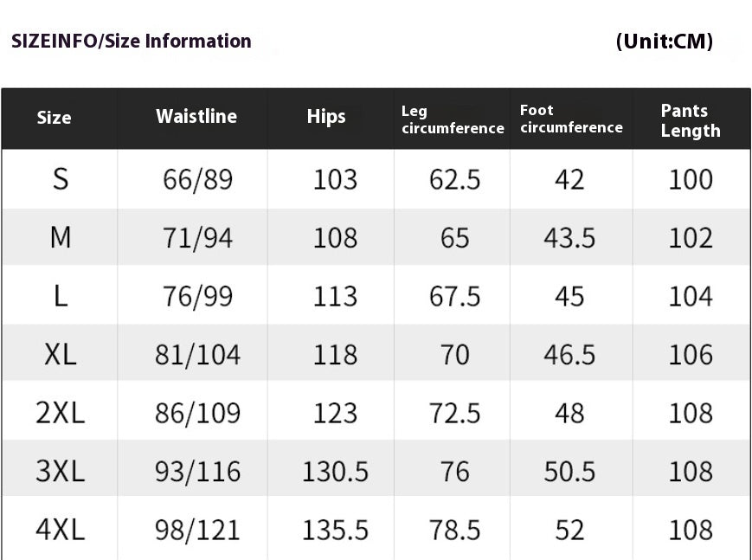Click the Hips column header

click(326, 117)
